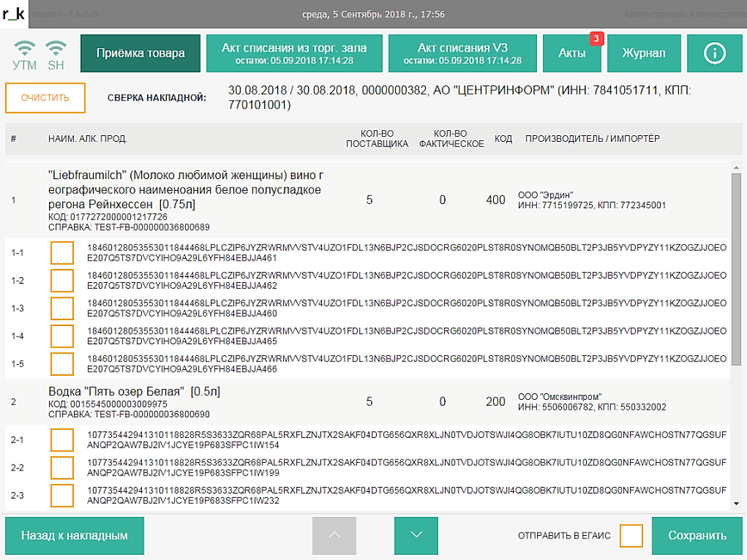The width and height of the screenshot is (747, 560).
Task: Go back via Назад к накладным
Action: tap(75, 536)
